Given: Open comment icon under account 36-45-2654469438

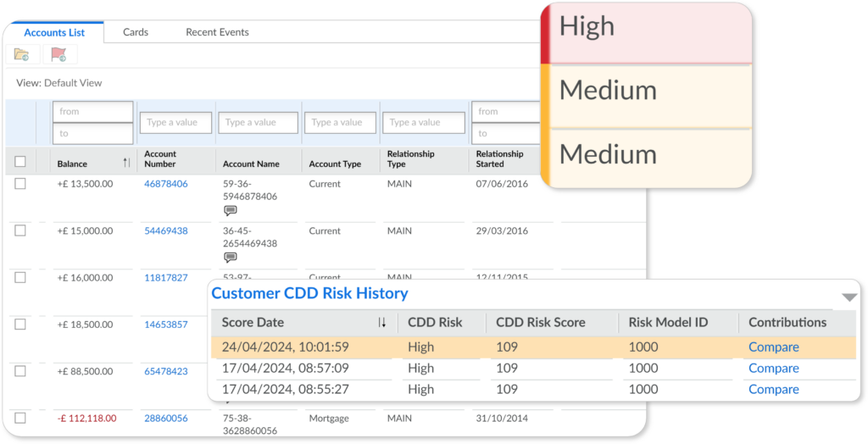Looking at the screenshot, I should pos(230,258).
